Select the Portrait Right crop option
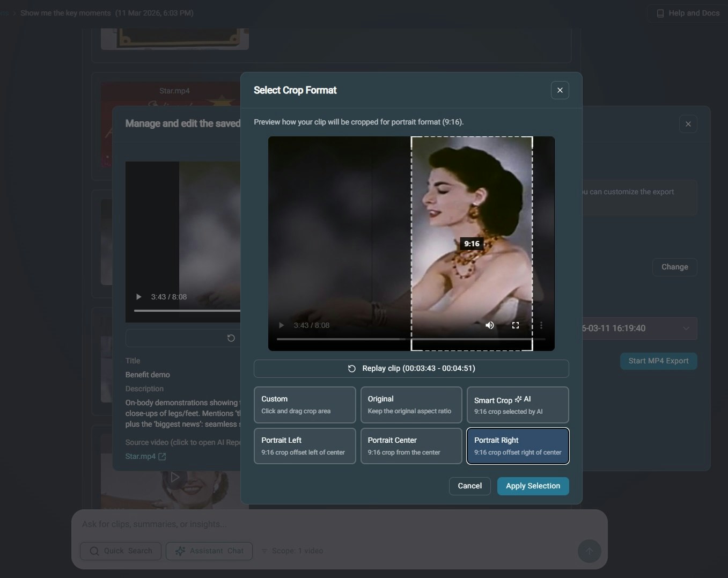 coord(518,446)
